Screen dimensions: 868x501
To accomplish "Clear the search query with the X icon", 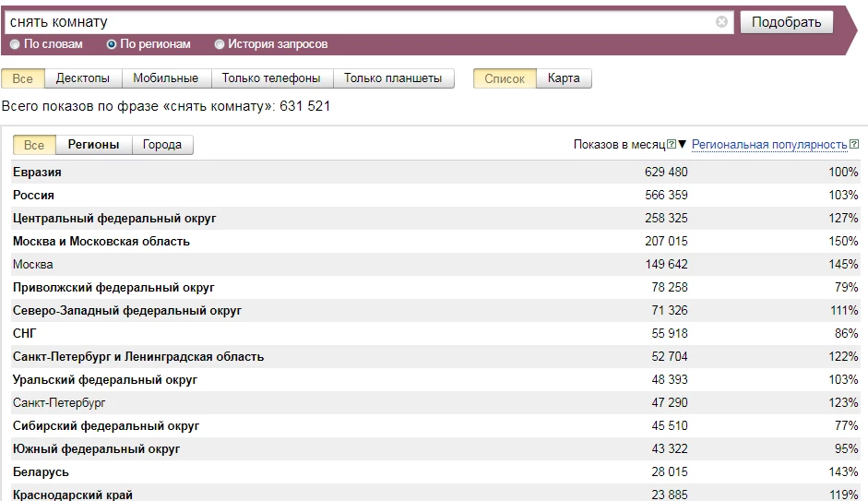I will point(721,21).
